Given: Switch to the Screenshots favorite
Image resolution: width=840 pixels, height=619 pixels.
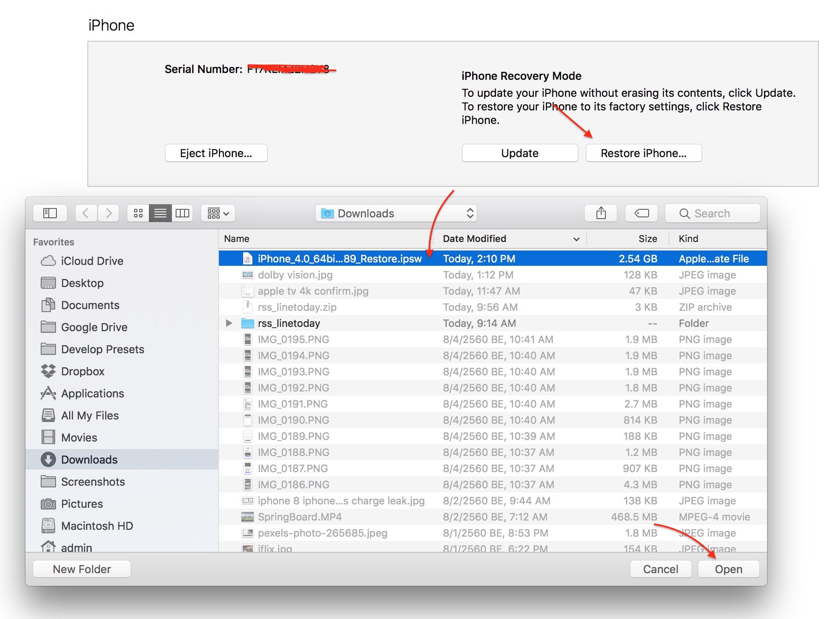Looking at the screenshot, I should tap(93, 481).
